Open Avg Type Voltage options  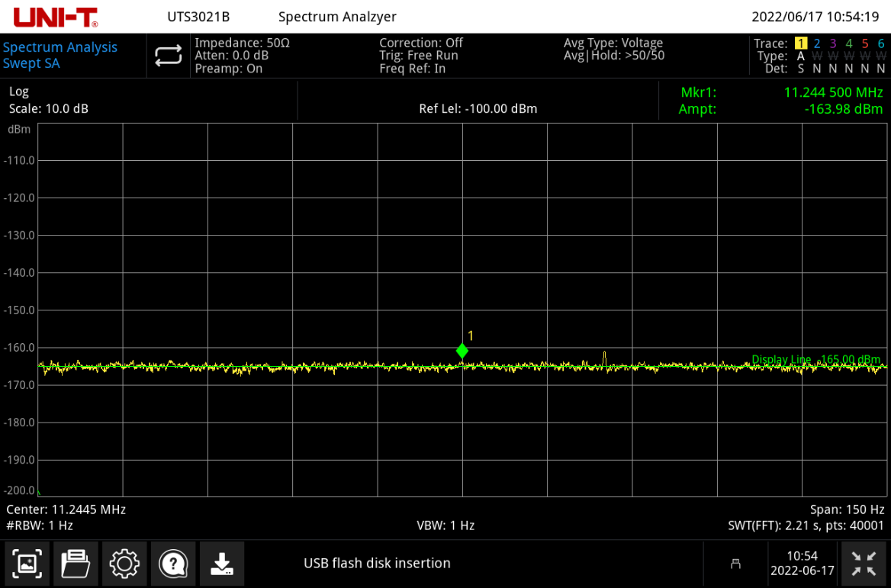click(x=613, y=43)
